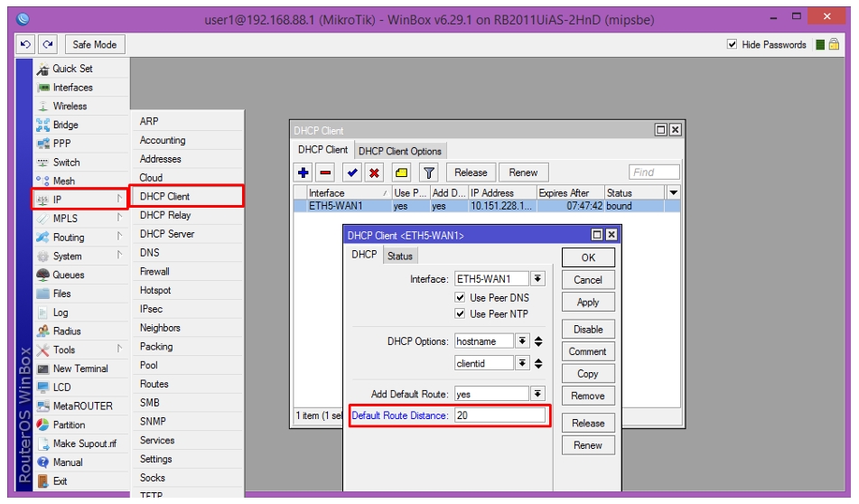The height and width of the screenshot is (504, 859).
Task: Open the hostname DHCP Options dropdown
Action: click(x=523, y=341)
